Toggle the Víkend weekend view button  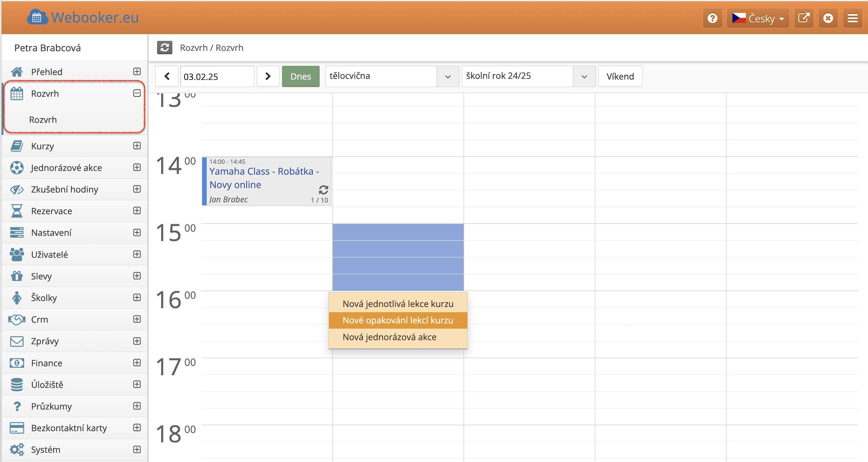620,76
